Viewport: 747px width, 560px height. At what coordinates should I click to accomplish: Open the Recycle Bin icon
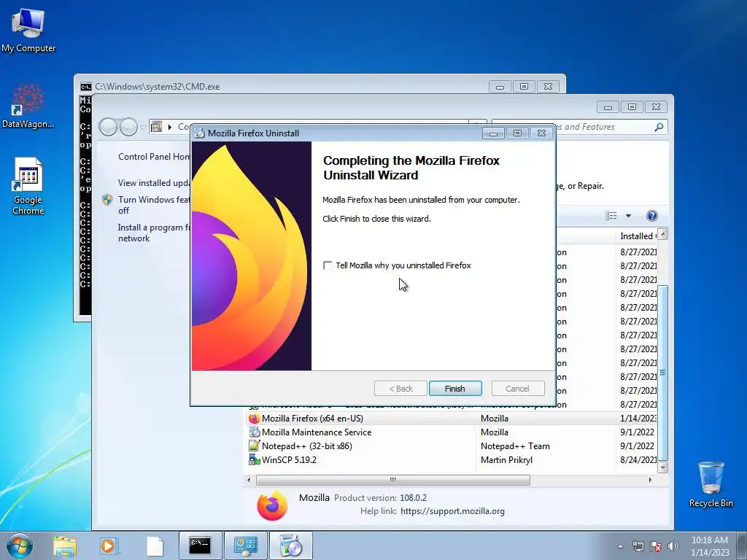[711, 484]
